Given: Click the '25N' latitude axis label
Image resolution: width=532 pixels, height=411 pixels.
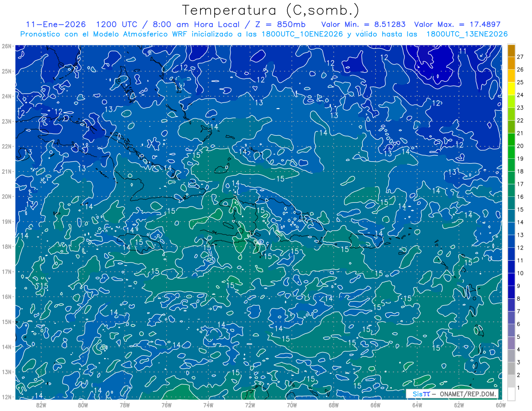Looking at the screenshot, I should (7, 71).
